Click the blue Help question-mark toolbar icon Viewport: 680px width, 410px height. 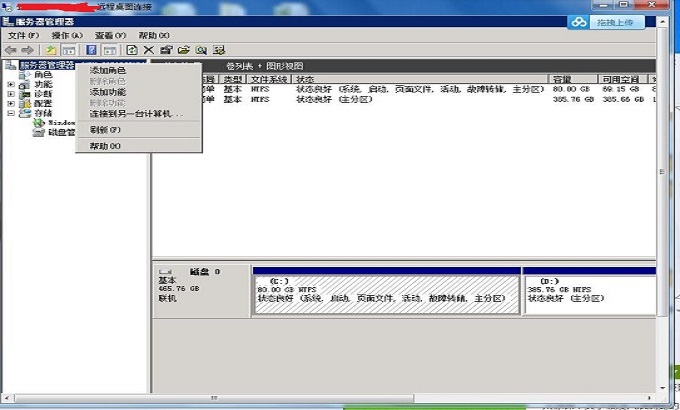91,49
